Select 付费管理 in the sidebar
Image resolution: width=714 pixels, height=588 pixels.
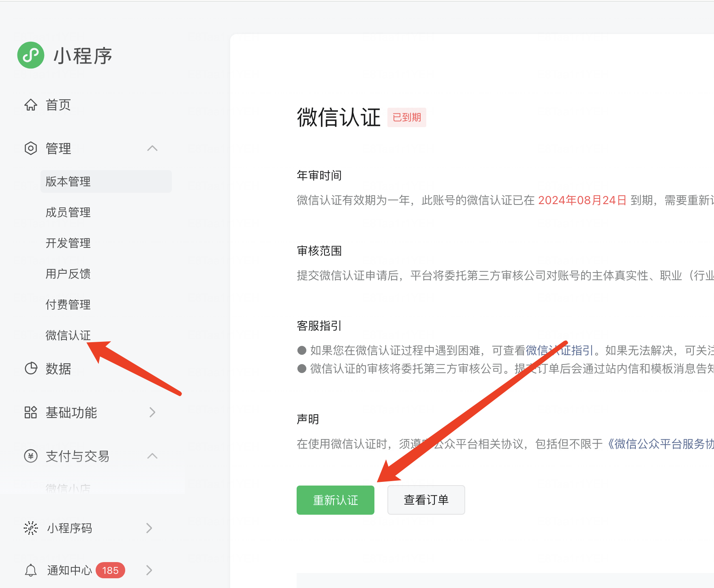[68, 305]
